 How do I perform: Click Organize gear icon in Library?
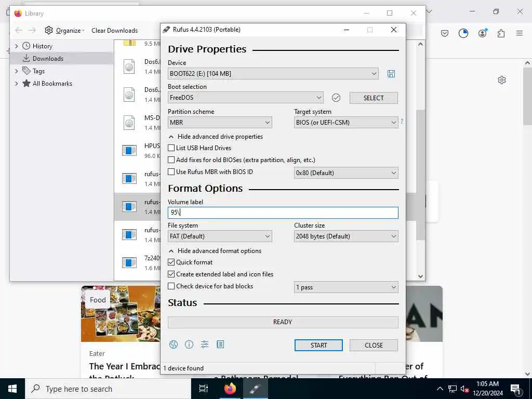coord(49,30)
